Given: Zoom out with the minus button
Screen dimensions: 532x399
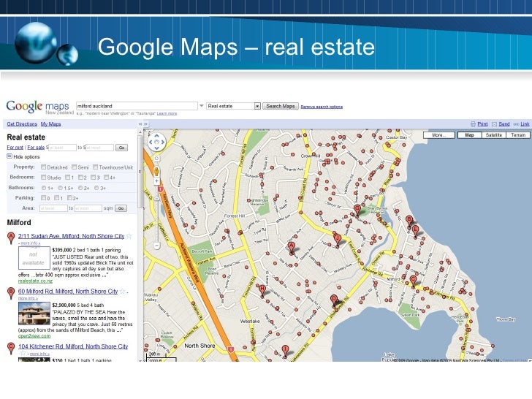Looking at the screenshot, I should point(156,245).
